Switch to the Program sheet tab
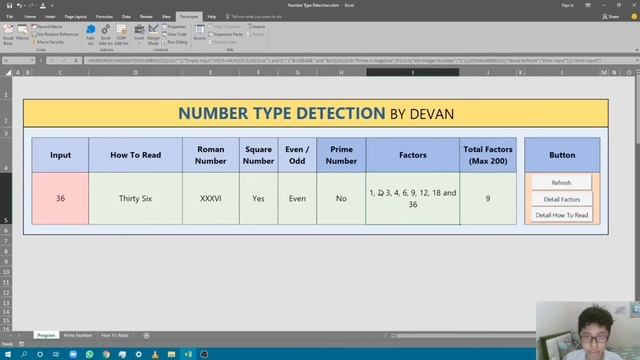This screenshot has width=640, height=360. [46, 335]
